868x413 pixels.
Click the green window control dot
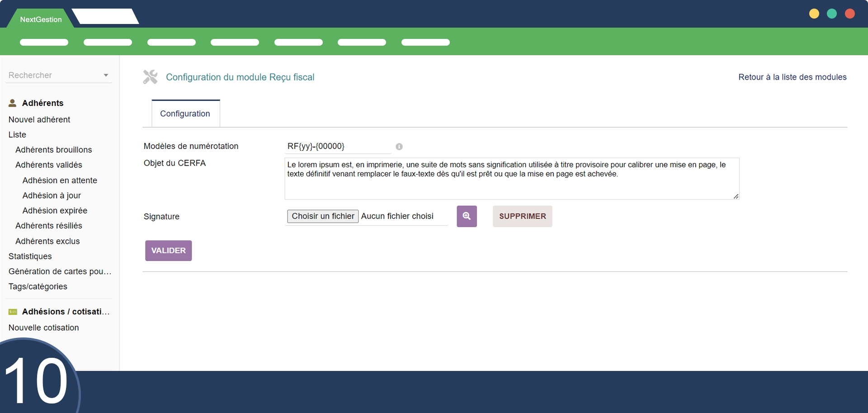pos(832,14)
